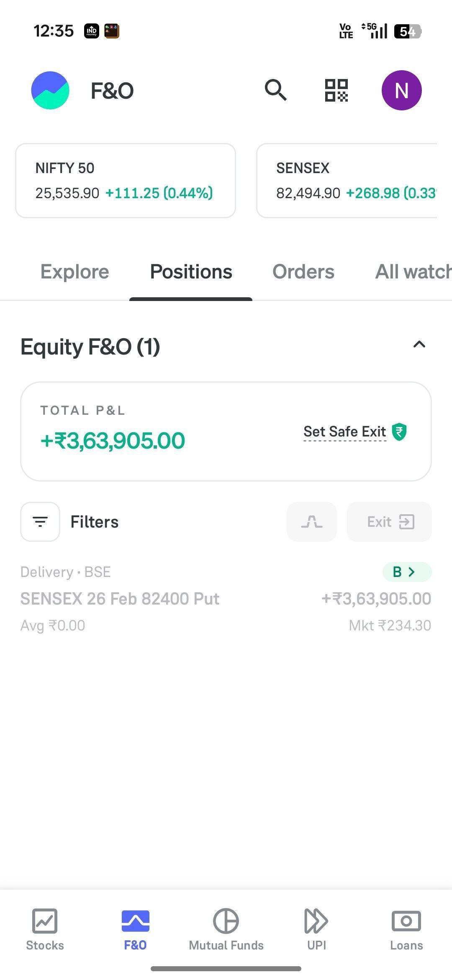Switch to the Orders tab
This screenshot has height=980, width=452.
tap(303, 272)
